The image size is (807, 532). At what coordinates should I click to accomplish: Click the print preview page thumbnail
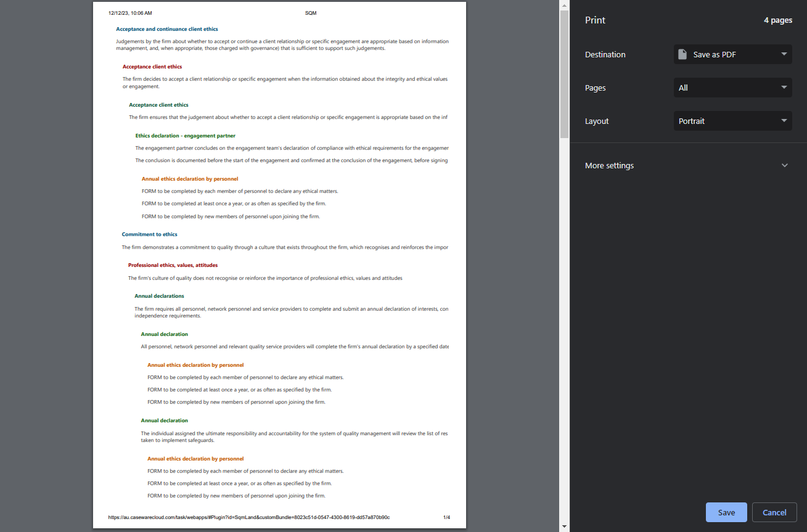[279, 265]
